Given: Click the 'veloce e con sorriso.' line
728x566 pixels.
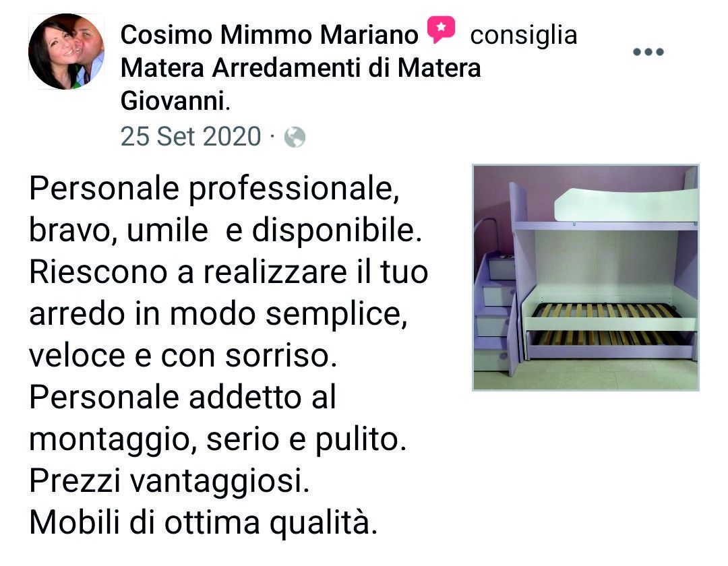Looking at the screenshot, I should point(183,356).
